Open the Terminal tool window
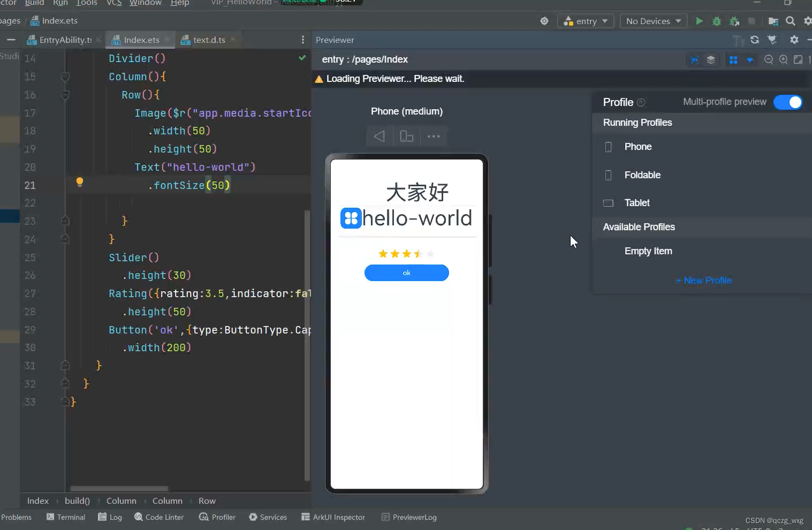812x530 pixels. click(66, 517)
